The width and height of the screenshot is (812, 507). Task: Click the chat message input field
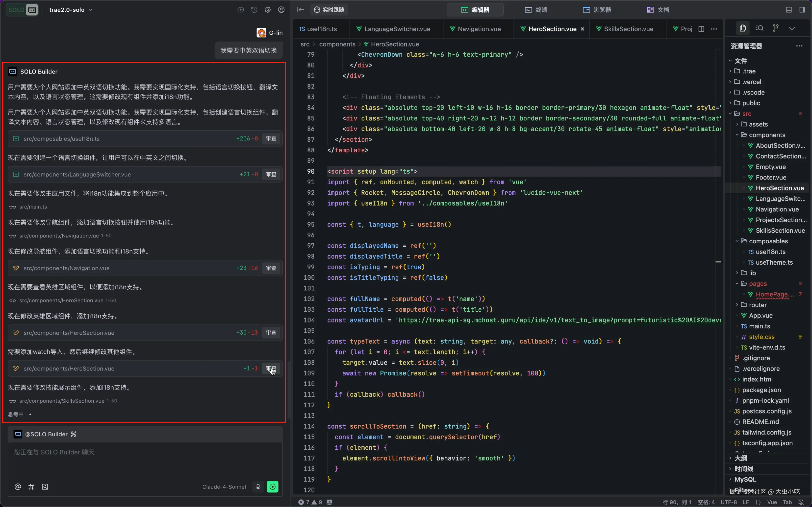[144, 459]
